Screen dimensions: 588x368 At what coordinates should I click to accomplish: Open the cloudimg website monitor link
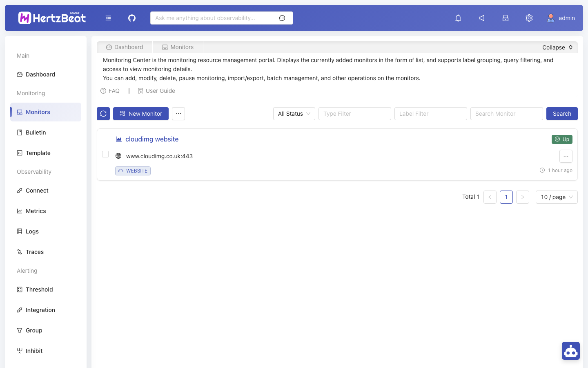click(x=152, y=139)
